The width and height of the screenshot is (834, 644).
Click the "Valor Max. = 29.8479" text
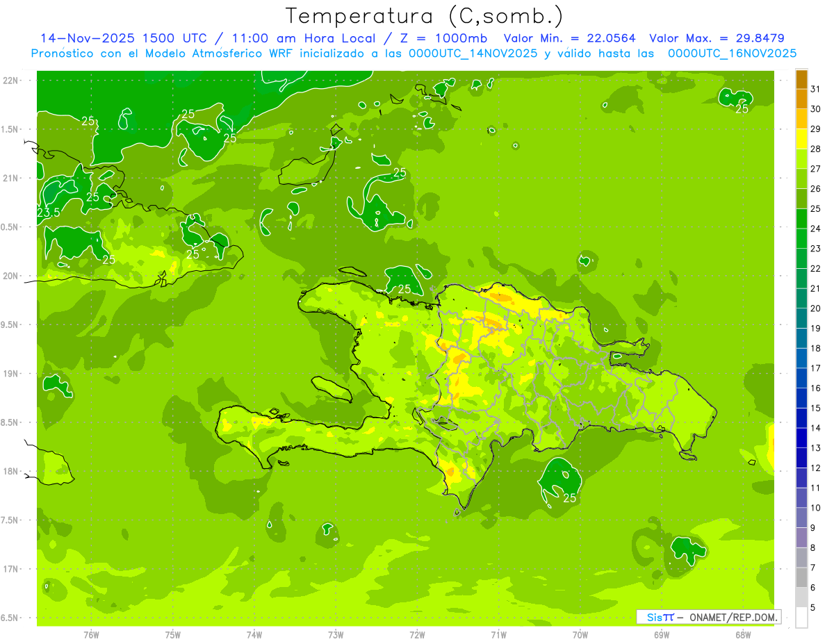(x=717, y=38)
